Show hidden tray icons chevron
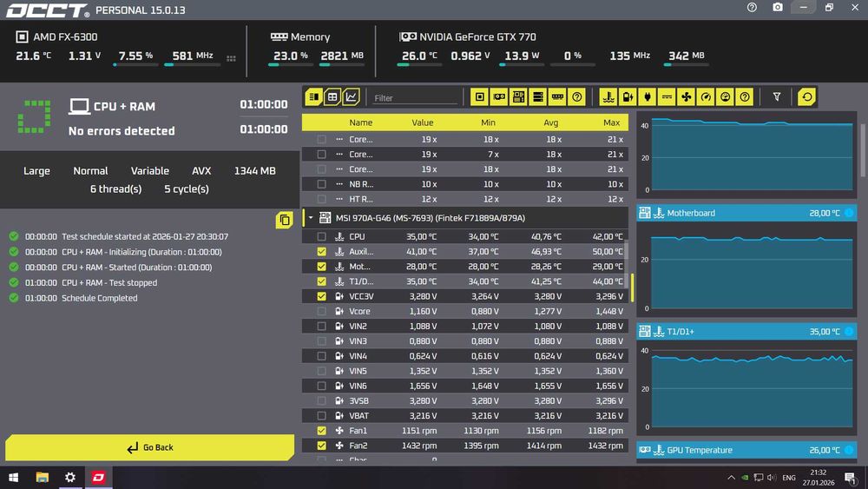This screenshot has height=489, width=868. tap(731, 478)
